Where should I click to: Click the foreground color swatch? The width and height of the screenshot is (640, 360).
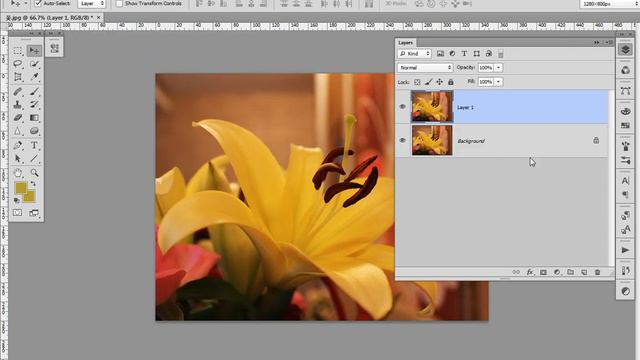[x=20, y=188]
